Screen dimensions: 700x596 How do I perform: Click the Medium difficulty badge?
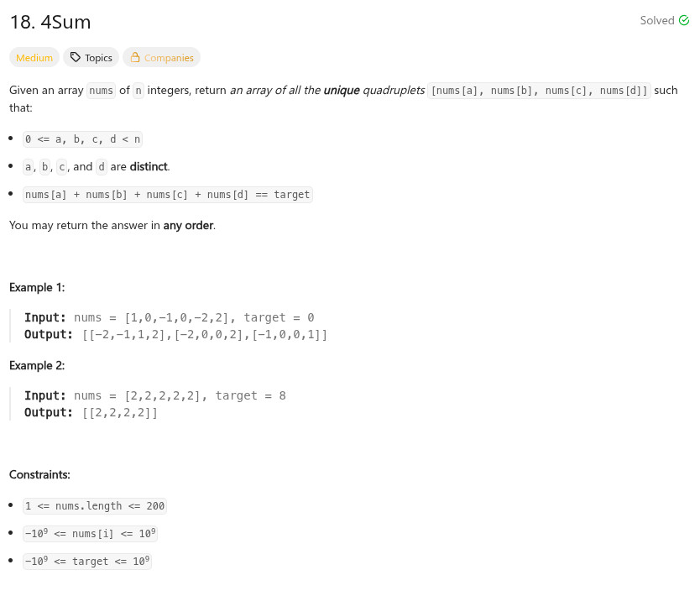34,58
